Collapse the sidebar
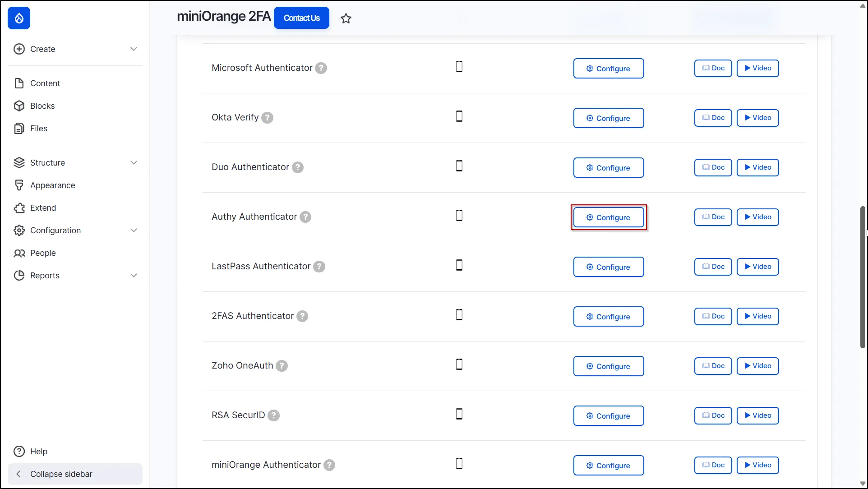Viewport: 868px width, 489px height. tap(75, 474)
